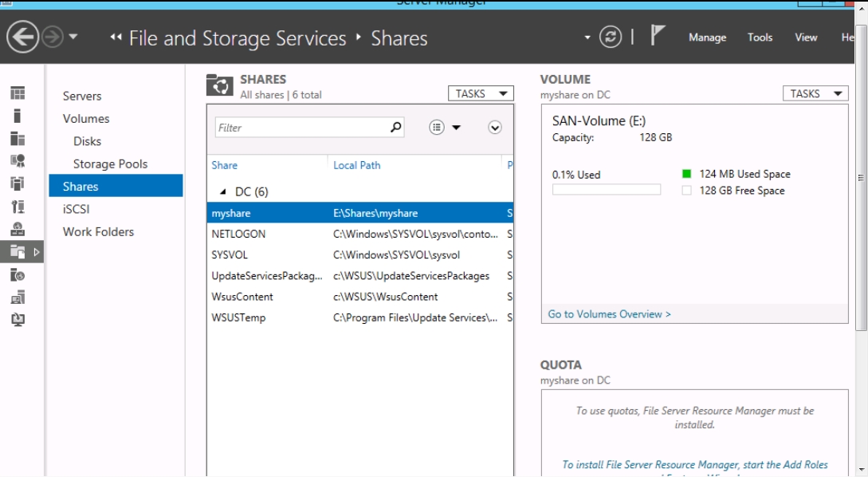Expand the filter options chevron
The width and height of the screenshot is (868, 477).
pyautogui.click(x=495, y=128)
